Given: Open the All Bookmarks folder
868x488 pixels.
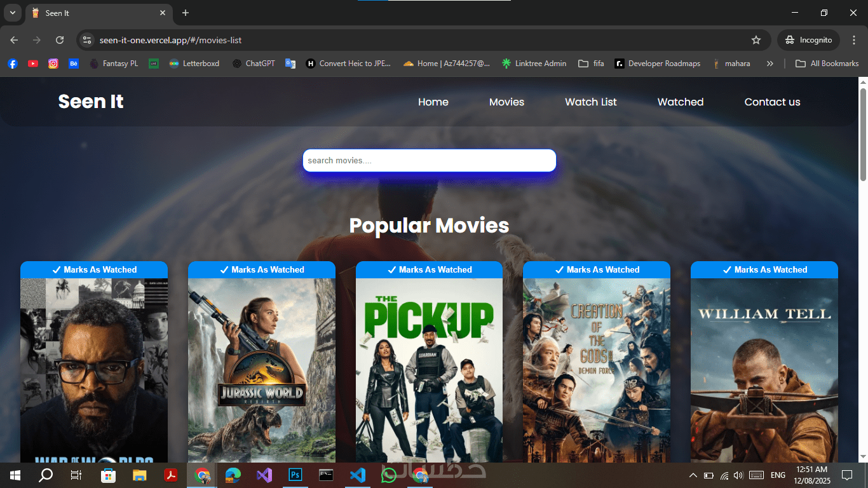Looking at the screenshot, I should 827,64.
